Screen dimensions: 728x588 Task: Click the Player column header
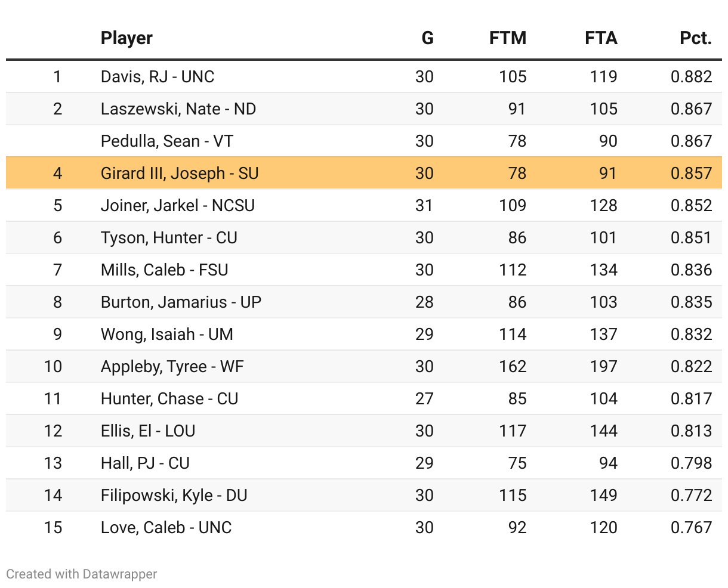pyautogui.click(x=127, y=38)
